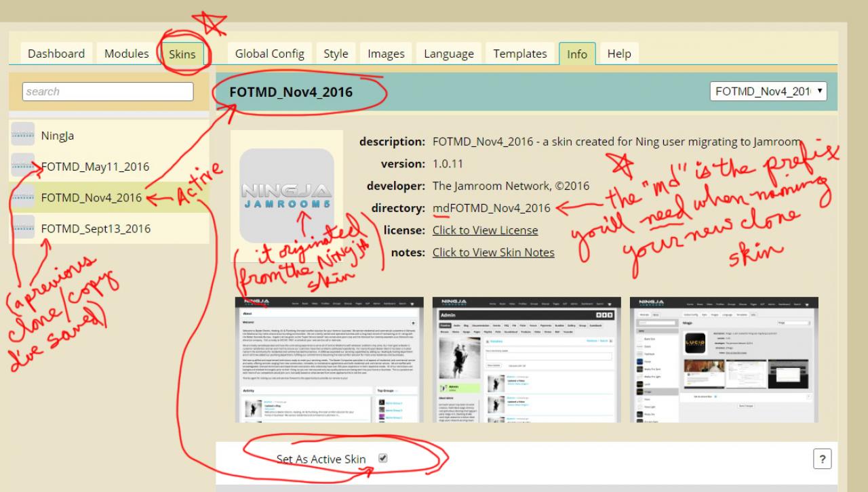Viewport: 868px width, 492px height.
Task: Click the icon beside FOTMD_May11_2016
Action: [x=23, y=166]
